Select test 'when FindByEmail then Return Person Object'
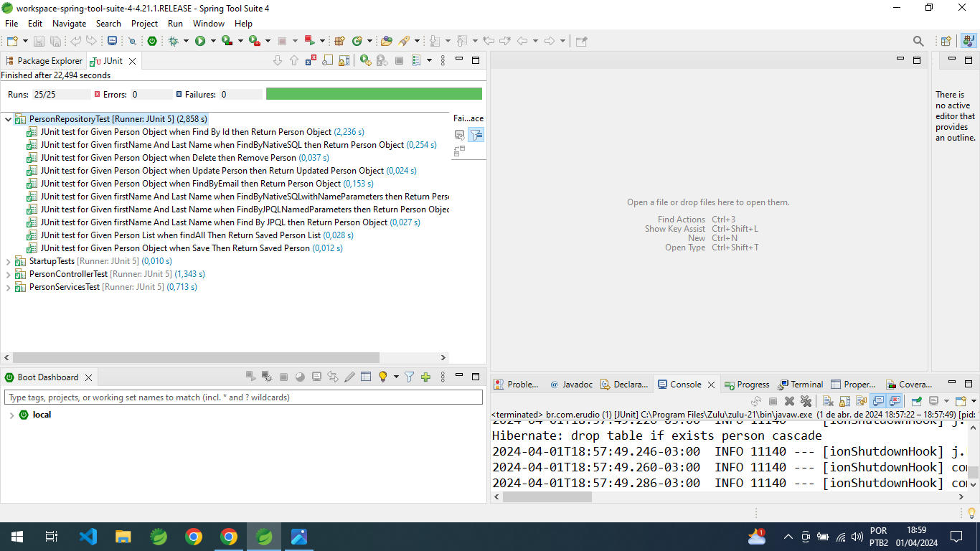The height and width of the screenshot is (551, 980). tap(200, 184)
